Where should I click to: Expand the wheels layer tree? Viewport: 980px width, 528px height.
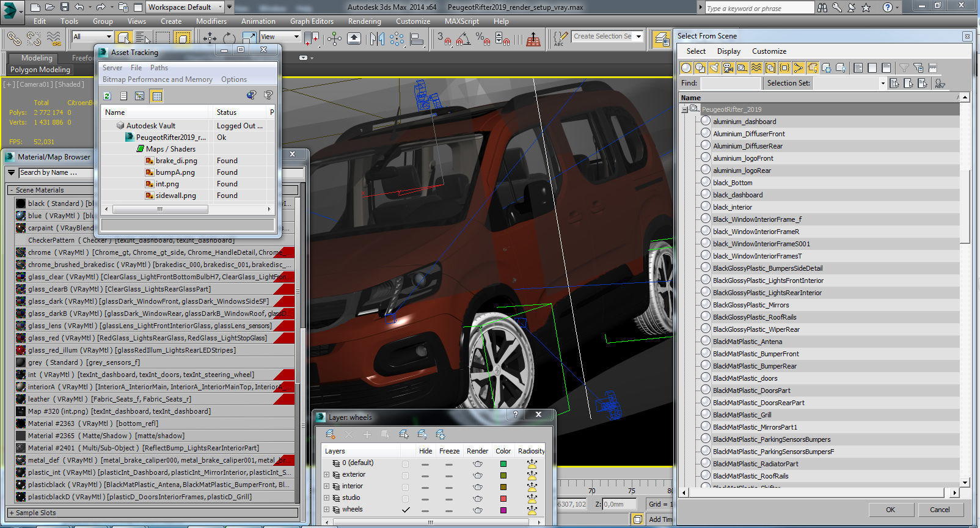click(x=326, y=510)
